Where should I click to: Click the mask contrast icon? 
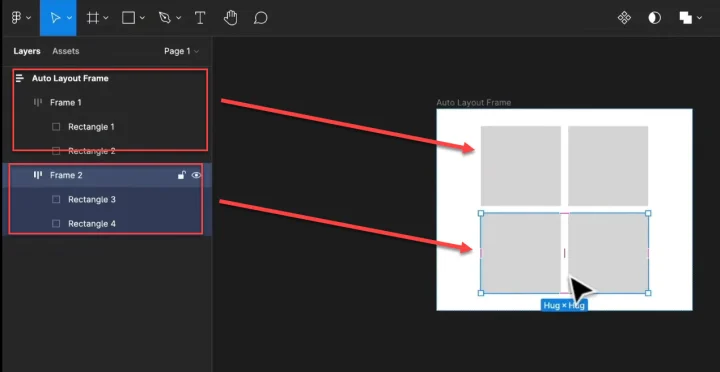coord(654,18)
